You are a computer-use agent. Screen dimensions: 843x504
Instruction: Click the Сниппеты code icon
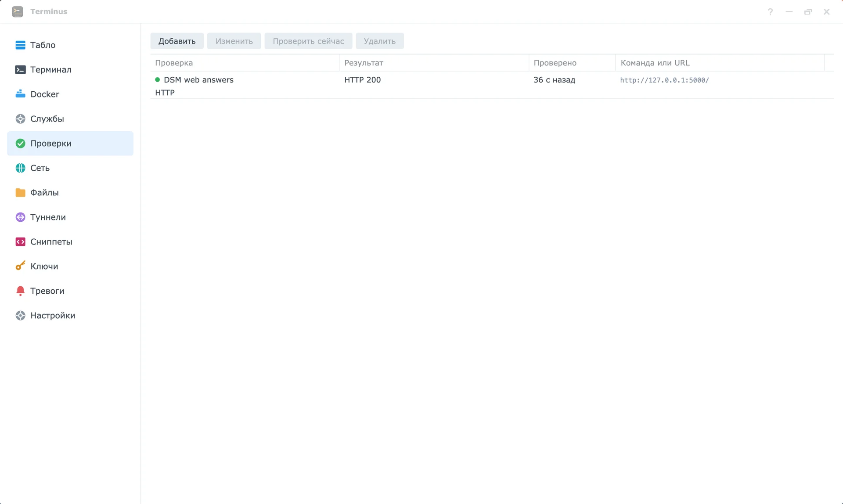pos(20,241)
